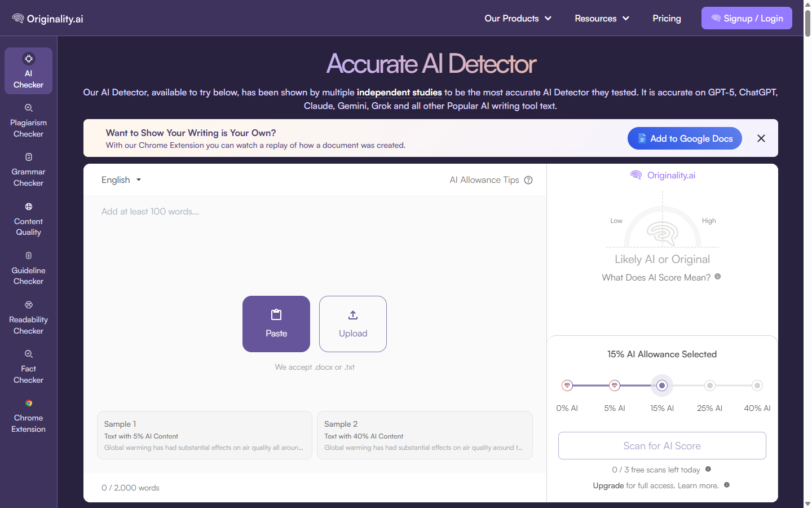Click the upload arrow icon
Screen dimensions: 812x508
click(x=353, y=315)
